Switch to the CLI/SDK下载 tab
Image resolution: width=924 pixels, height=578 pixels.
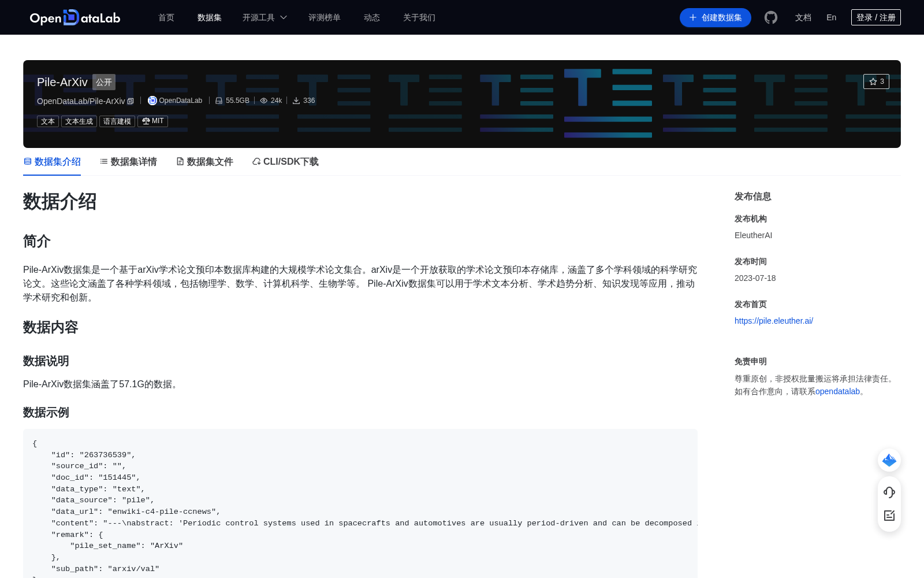[285, 162]
